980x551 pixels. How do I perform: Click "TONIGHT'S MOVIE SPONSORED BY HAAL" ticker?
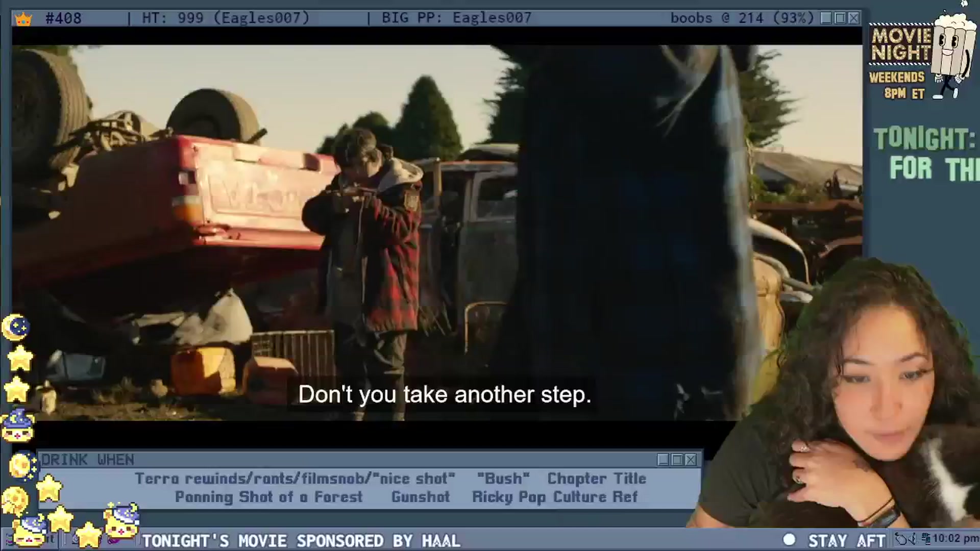301,540
